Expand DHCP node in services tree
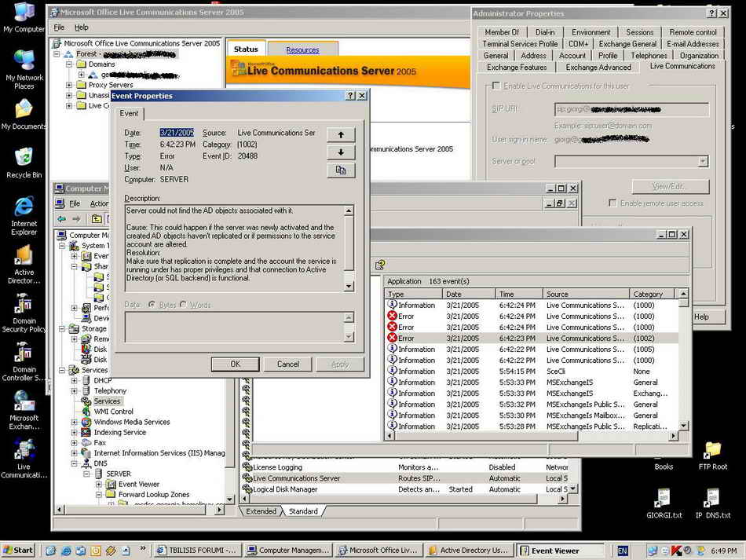Screen dimensions: 746x560 point(75,381)
